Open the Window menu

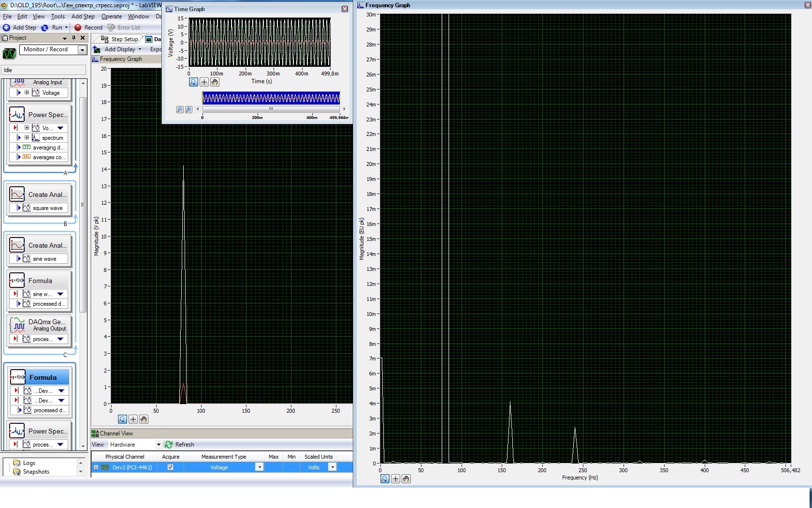click(138, 16)
